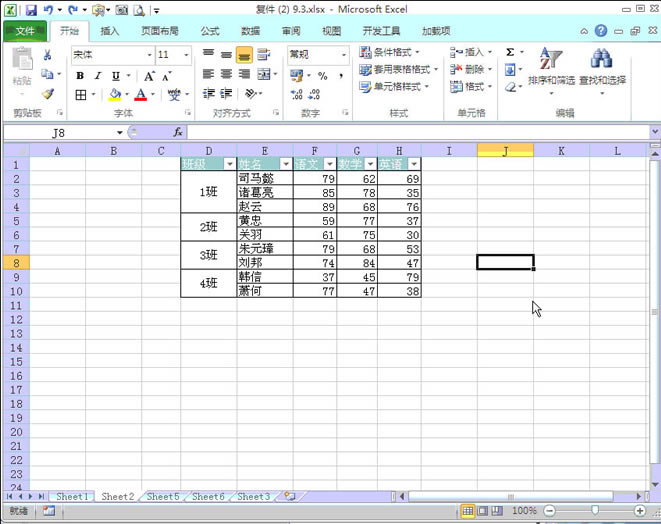Screen dimensions: 661x524
Task: Open filter dropdown on 姓名 header
Action: point(286,164)
